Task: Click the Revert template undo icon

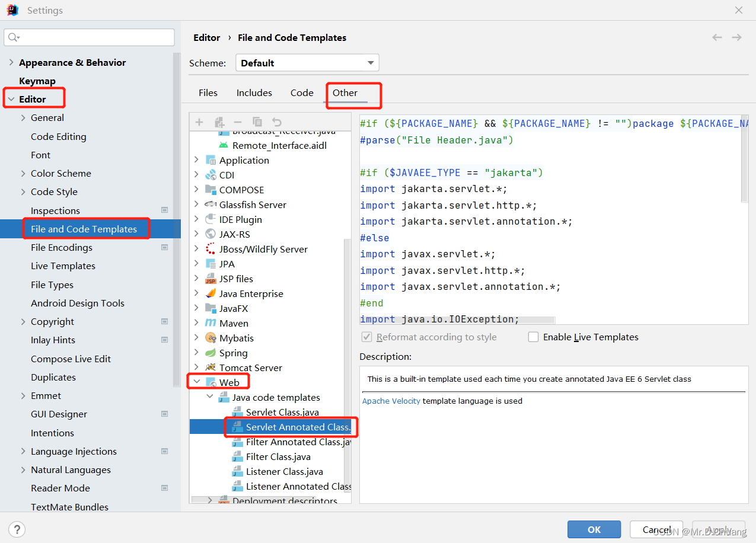Action: click(x=277, y=122)
